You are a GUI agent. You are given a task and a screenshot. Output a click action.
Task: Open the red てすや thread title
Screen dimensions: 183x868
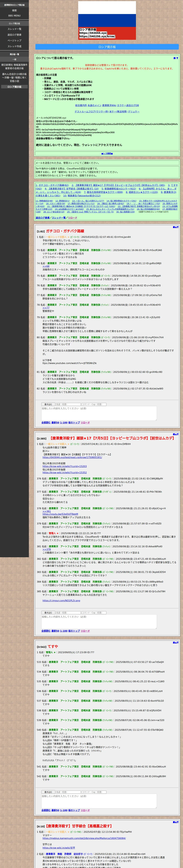[x=53, y=647]
